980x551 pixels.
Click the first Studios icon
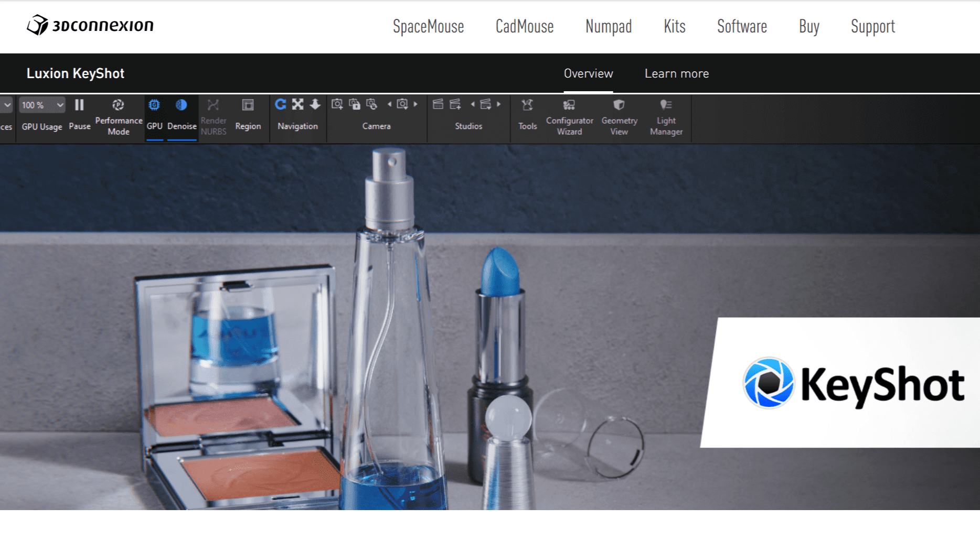[x=438, y=104]
